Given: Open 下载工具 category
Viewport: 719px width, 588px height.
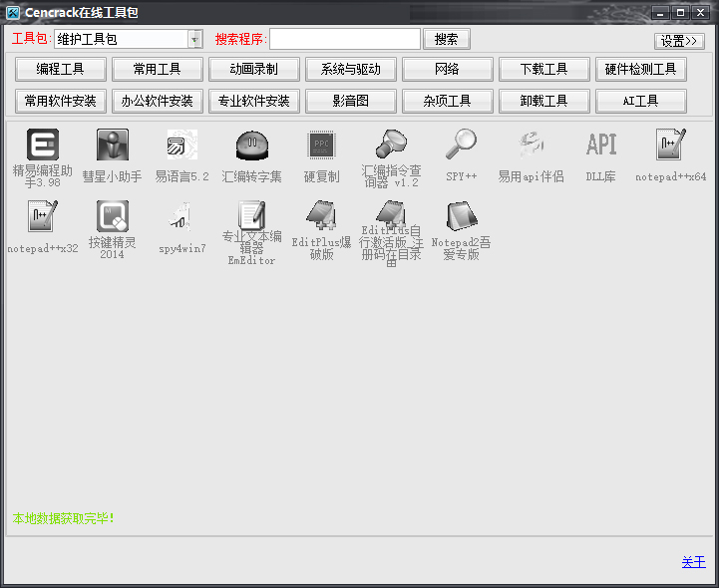Looking at the screenshot, I should point(544,69).
